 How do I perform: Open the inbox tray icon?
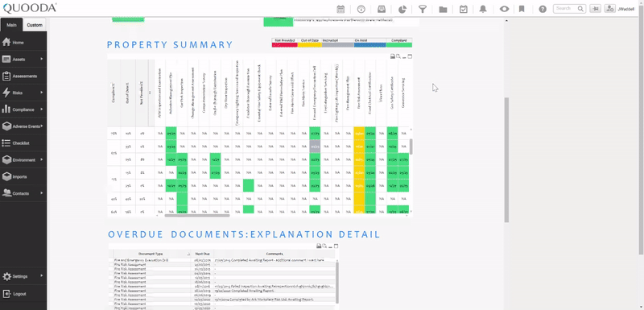[x=382, y=9]
